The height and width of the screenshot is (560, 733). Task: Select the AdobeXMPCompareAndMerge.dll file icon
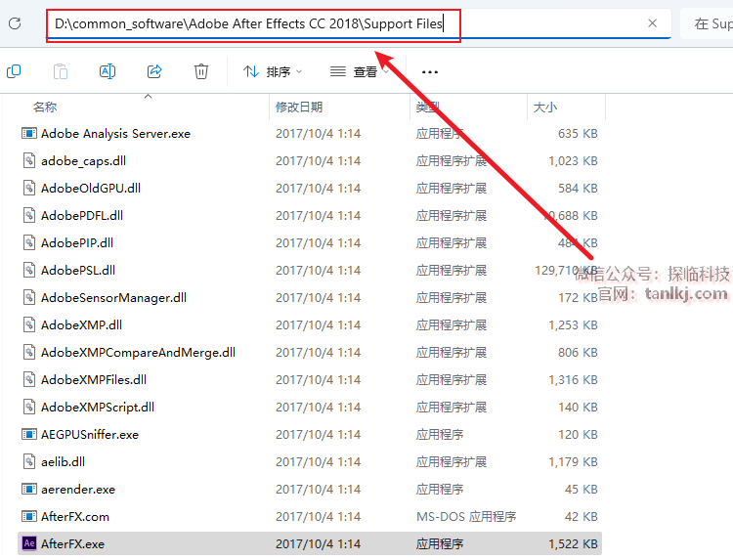[x=29, y=353]
